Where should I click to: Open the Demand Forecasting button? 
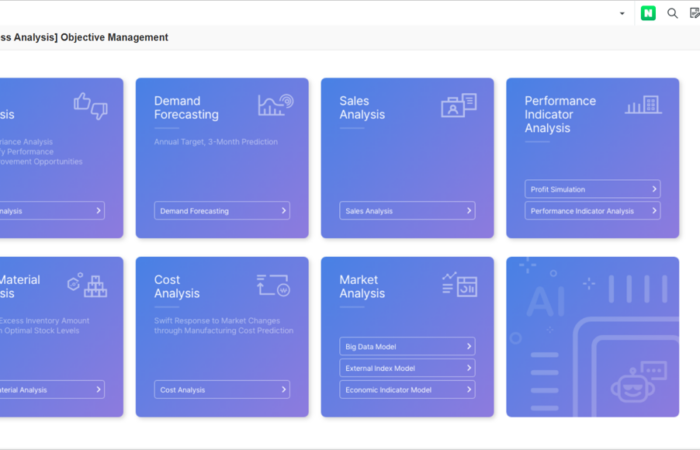tap(222, 211)
